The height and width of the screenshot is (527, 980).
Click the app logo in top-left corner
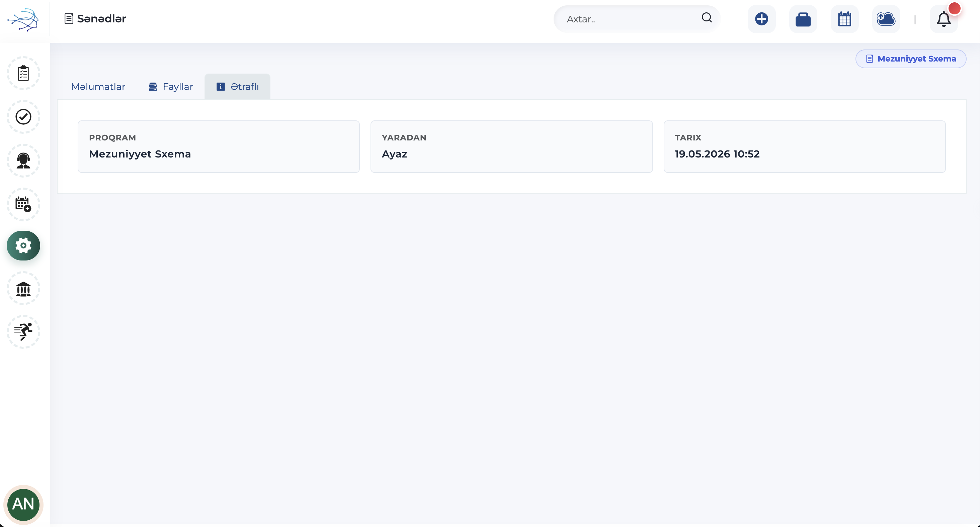point(23,19)
